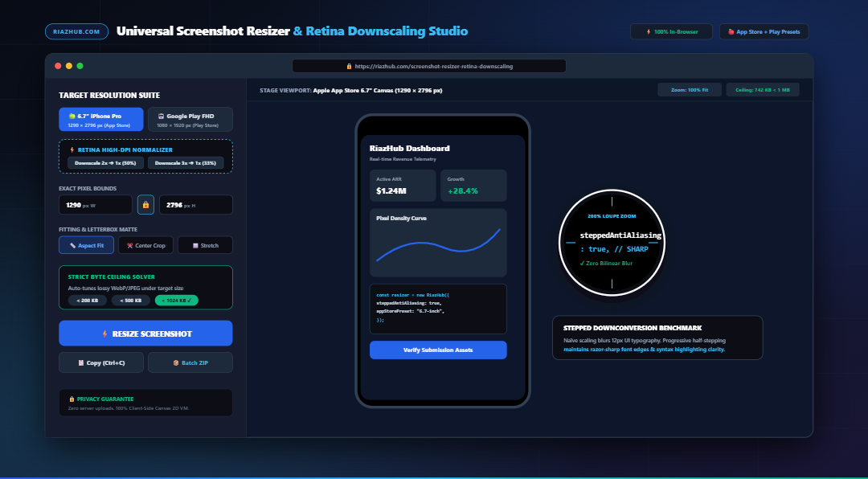Click the Verify Submission Assets button
The image size is (868, 479).
pos(438,350)
